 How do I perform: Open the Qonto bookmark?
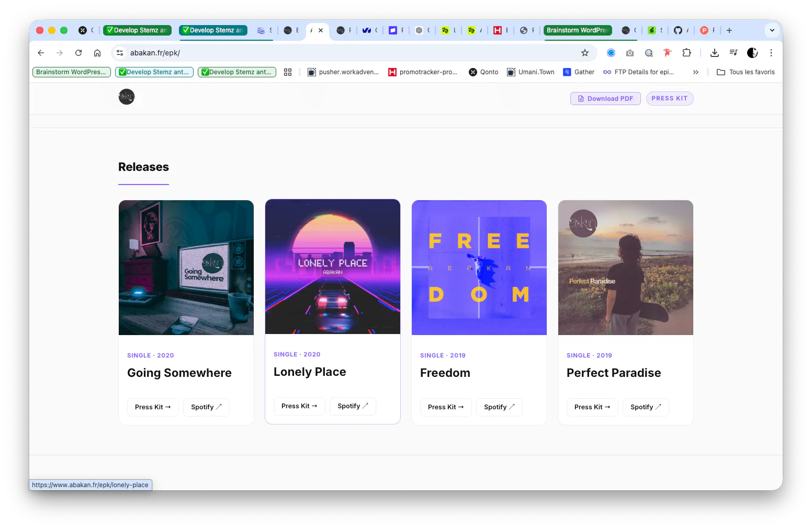click(x=483, y=72)
